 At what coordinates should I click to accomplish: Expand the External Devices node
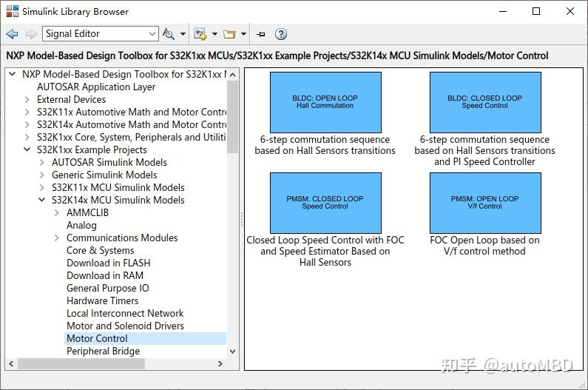point(27,99)
